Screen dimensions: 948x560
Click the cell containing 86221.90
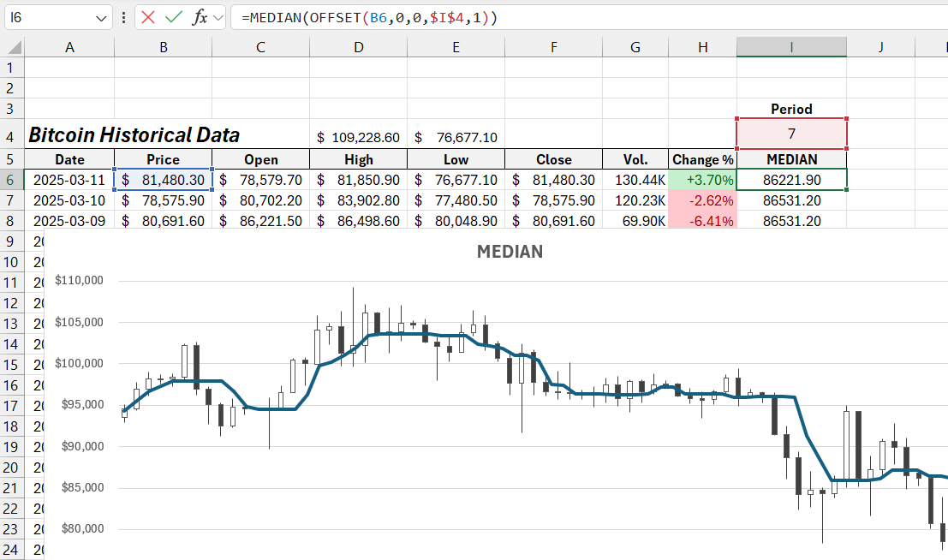point(790,181)
